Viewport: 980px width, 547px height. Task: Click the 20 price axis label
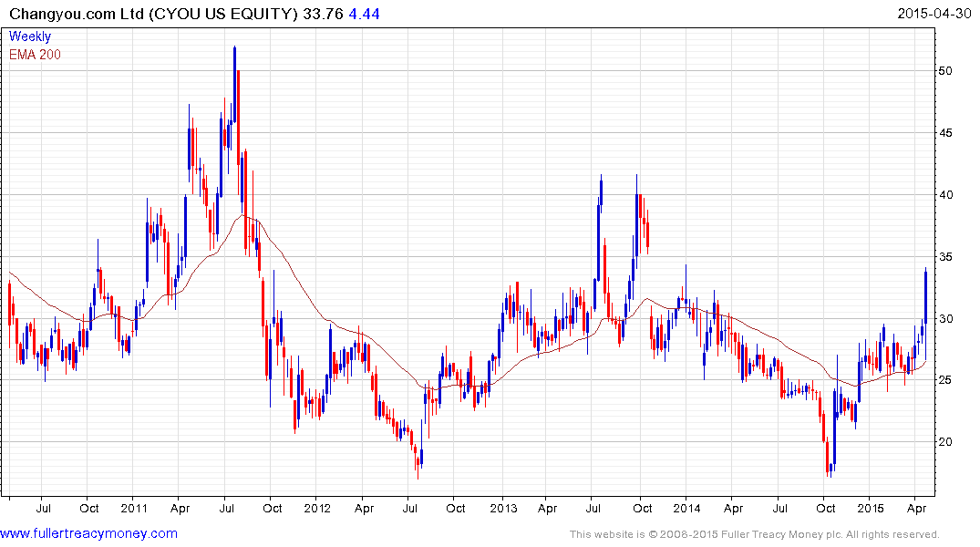[945, 442]
